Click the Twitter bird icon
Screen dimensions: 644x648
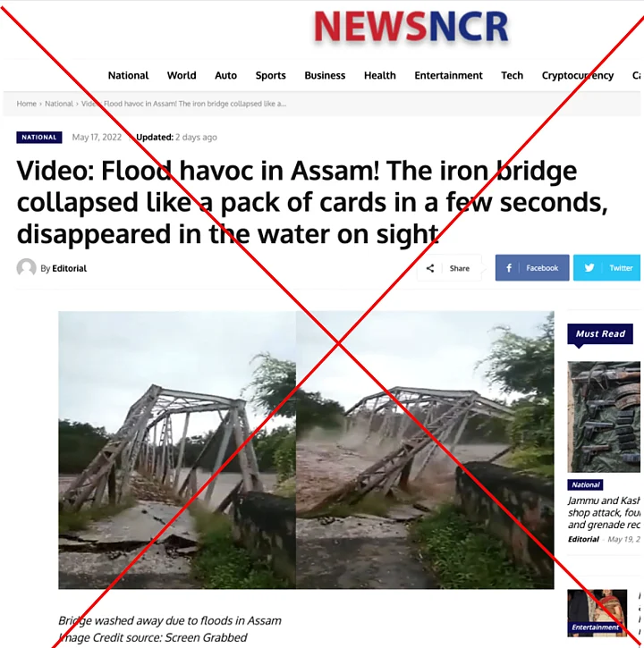click(x=589, y=268)
